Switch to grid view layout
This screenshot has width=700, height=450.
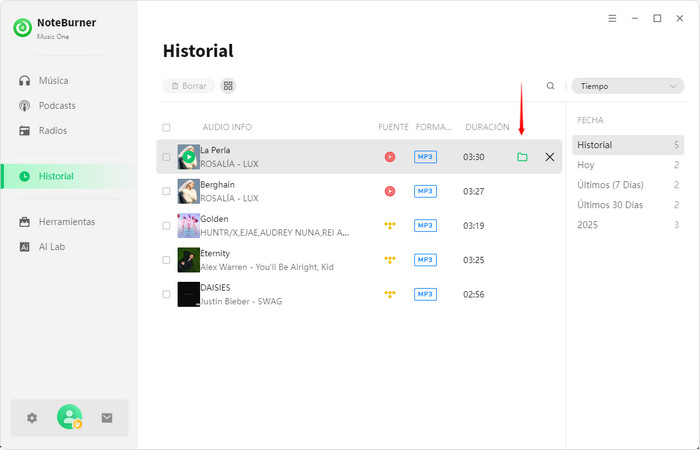pyautogui.click(x=228, y=86)
